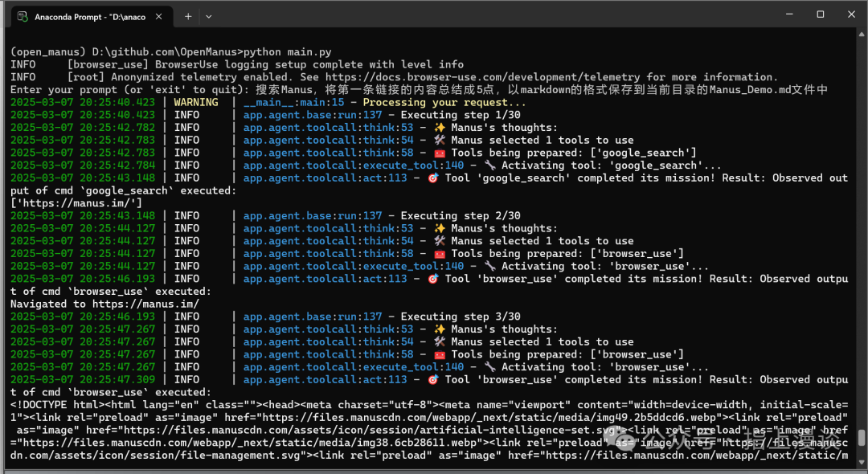Close the Anaconda Prompt tab
The image size is (868, 474).
click(x=159, y=17)
